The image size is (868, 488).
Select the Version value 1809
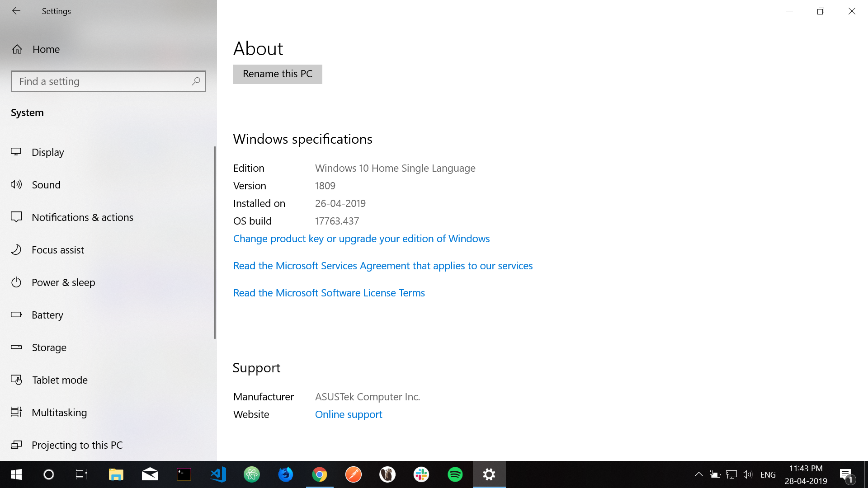pyautogui.click(x=325, y=186)
